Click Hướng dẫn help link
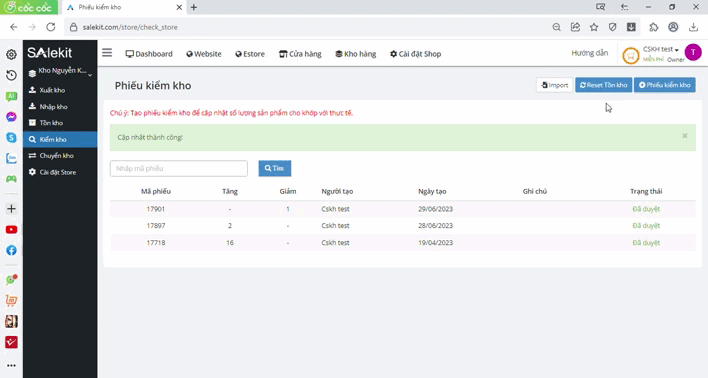The height and width of the screenshot is (378, 708). (x=590, y=53)
